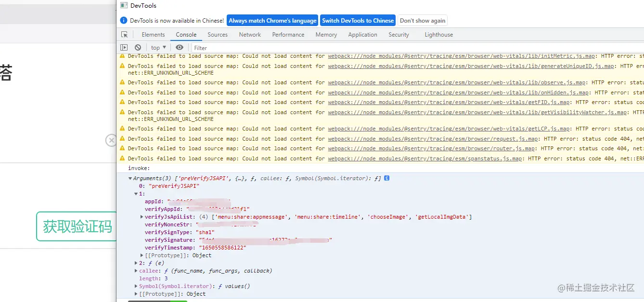The width and height of the screenshot is (644, 302).
Task: Switch to the Elements tab
Action: point(153,35)
